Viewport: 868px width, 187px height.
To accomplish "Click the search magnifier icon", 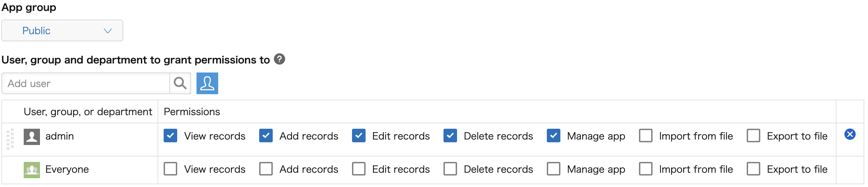I will point(180,83).
